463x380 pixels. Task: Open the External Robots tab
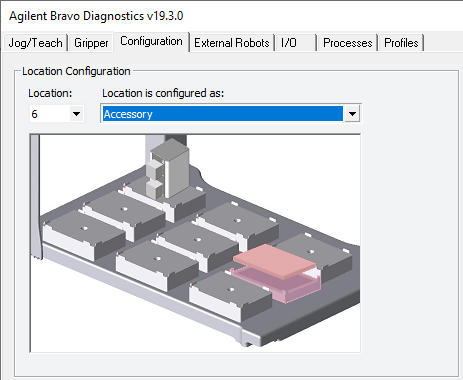click(232, 43)
